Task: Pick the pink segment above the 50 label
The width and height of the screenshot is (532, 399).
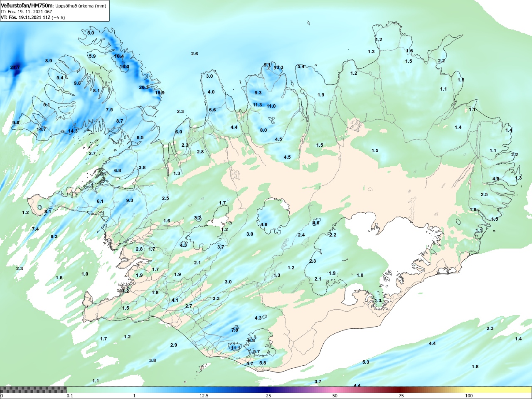Action: click(335, 390)
